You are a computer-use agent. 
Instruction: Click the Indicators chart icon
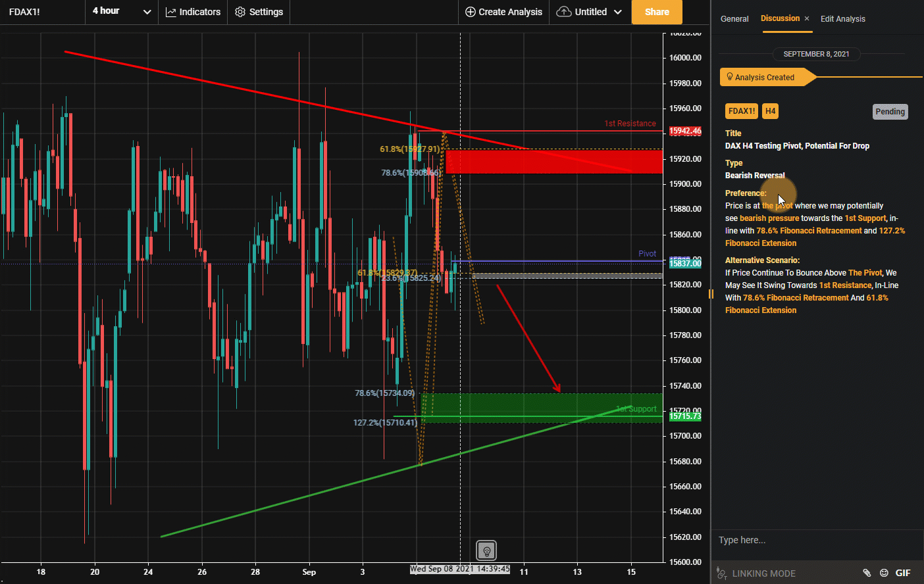pyautogui.click(x=170, y=12)
